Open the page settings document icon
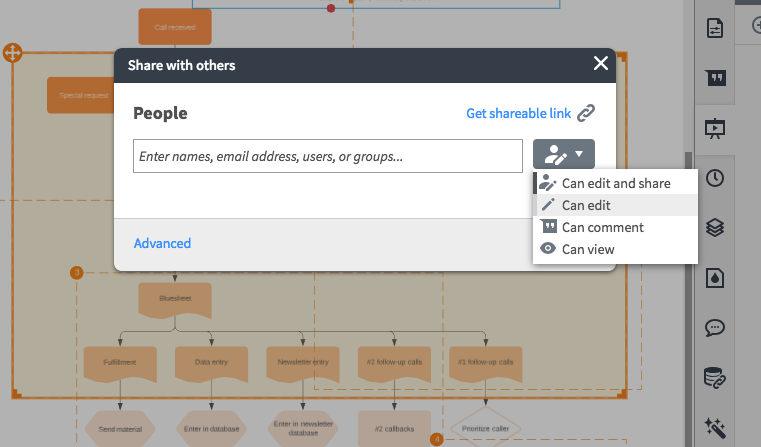The image size is (761, 447). [x=714, y=28]
